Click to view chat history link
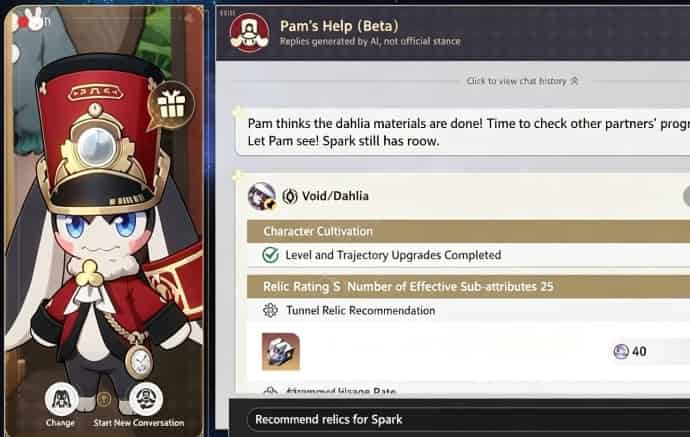This screenshot has width=690, height=437. point(516,81)
